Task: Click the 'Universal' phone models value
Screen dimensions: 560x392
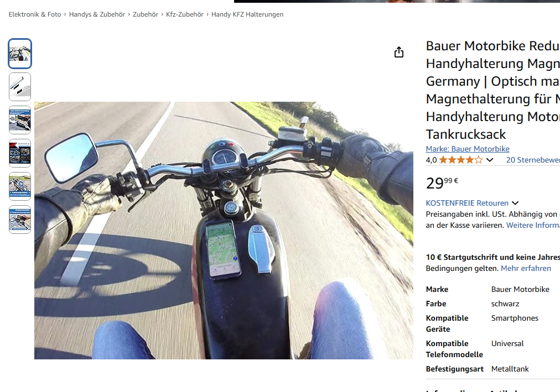Action: (507, 343)
